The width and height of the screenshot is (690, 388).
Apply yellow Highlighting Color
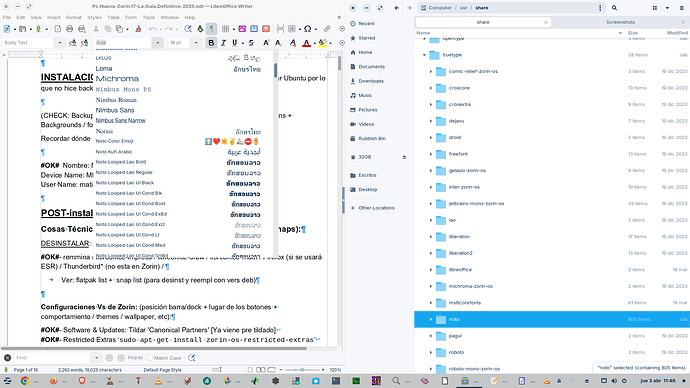(322, 43)
